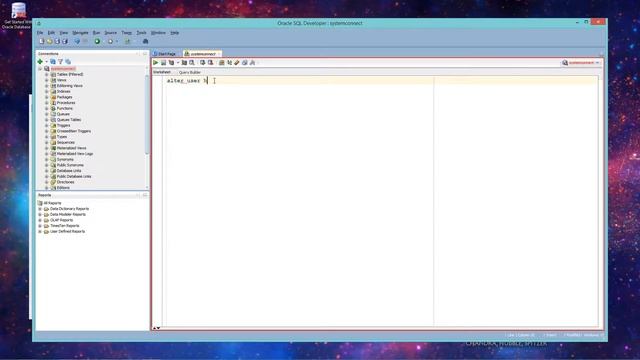Viewport: 640px width, 360px height.
Task: Open the Run menu
Action: (96, 33)
